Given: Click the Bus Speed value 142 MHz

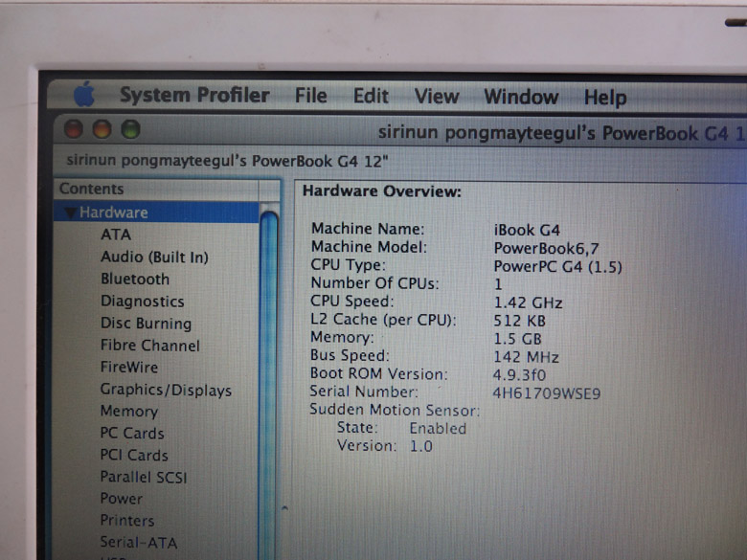Looking at the screenshot, I should [x=526, y=357].
